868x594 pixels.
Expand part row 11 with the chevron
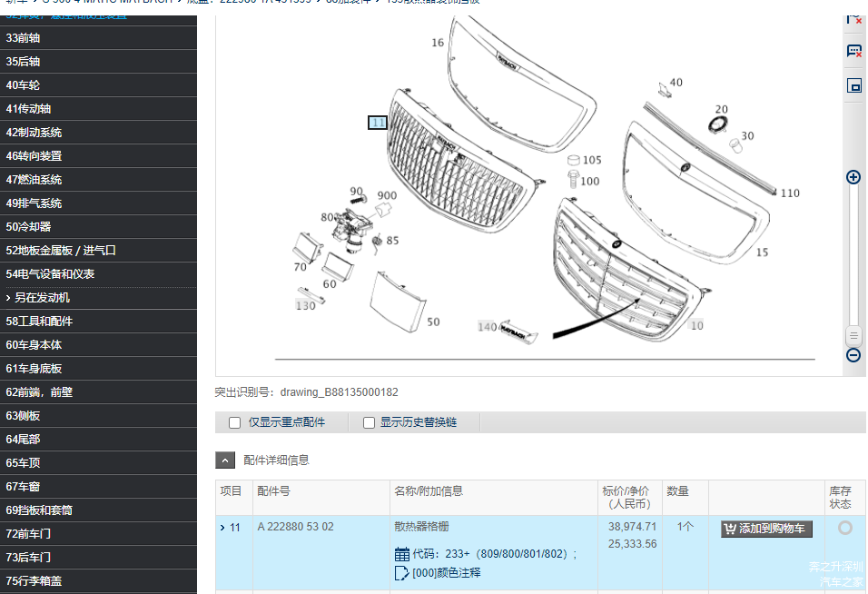click(x=222, y=527)
